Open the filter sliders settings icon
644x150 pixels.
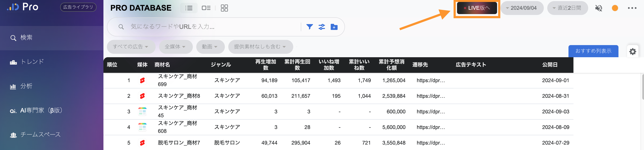point(322,27)
